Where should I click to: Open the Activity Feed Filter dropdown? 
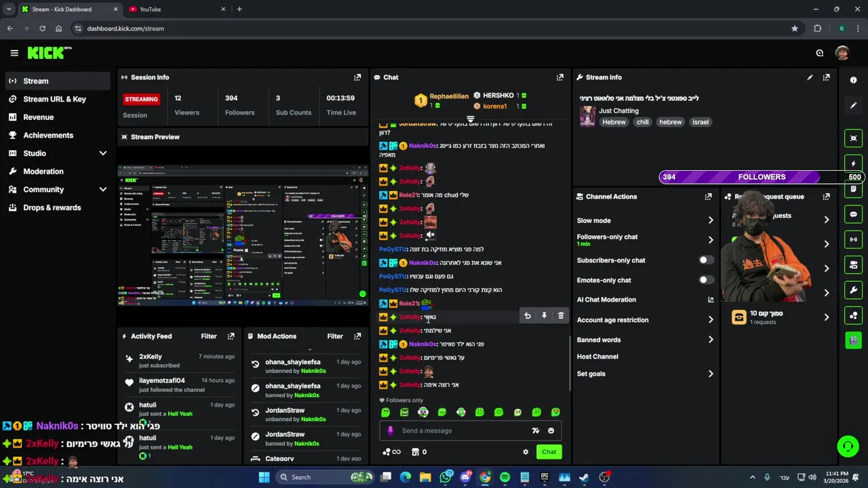tap(209, 336)
